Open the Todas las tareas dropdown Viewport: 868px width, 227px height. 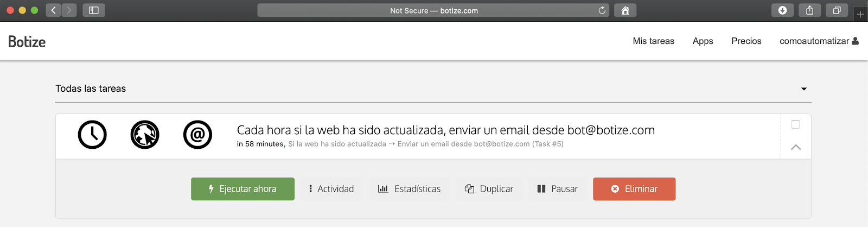[x=433, y=89]
